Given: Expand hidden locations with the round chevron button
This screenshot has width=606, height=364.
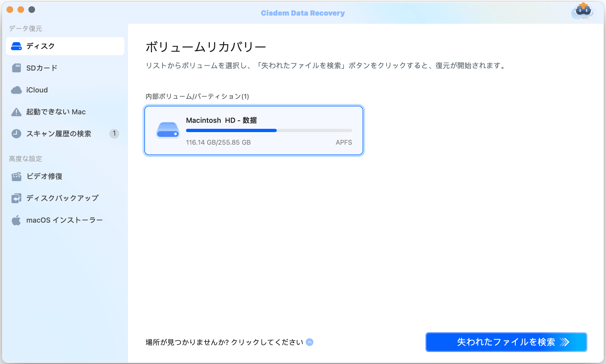Looking at the screenshot, I should tap(310, 342).
